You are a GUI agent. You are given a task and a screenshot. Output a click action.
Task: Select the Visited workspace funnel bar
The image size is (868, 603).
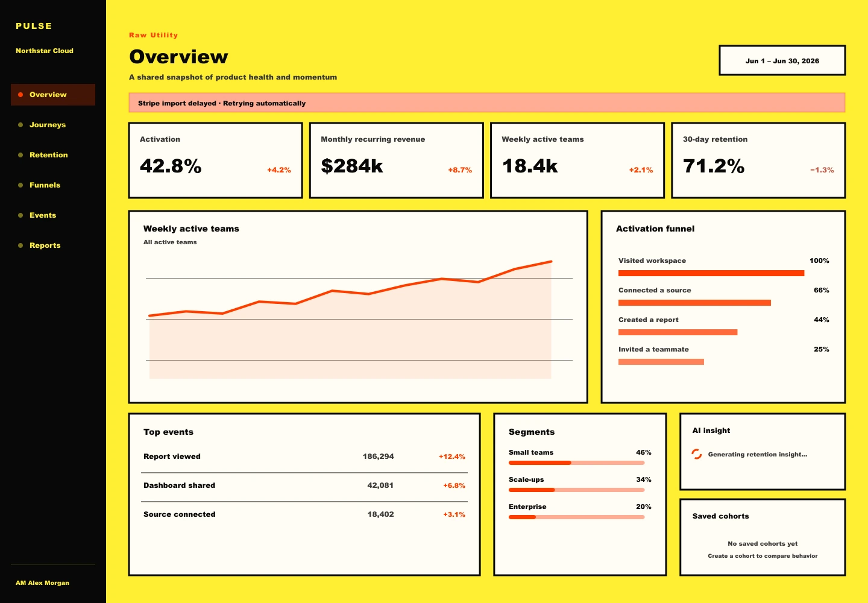(711, 273)
